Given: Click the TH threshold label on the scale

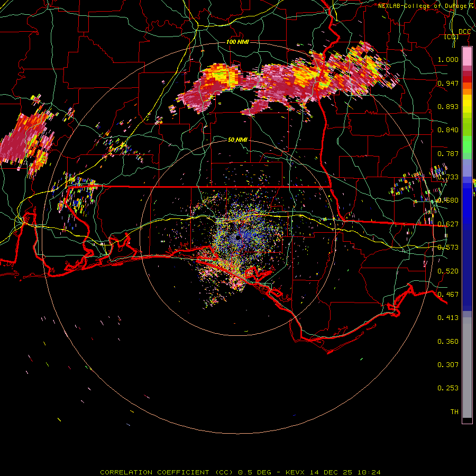Looking at the screenshot, I should pos(454,411).
